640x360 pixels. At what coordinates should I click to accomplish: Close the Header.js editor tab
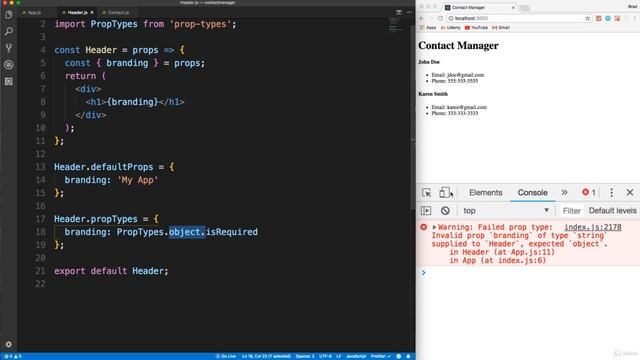[x=92, y=13]
